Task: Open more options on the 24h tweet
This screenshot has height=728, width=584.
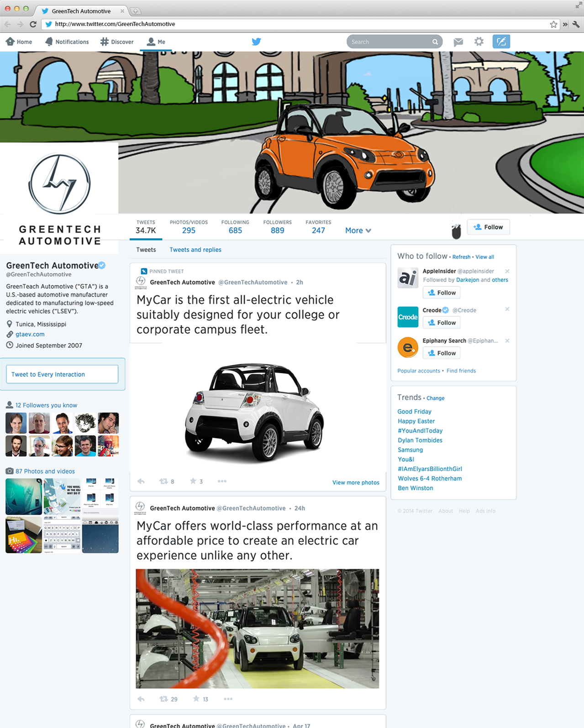Action: 228,699
